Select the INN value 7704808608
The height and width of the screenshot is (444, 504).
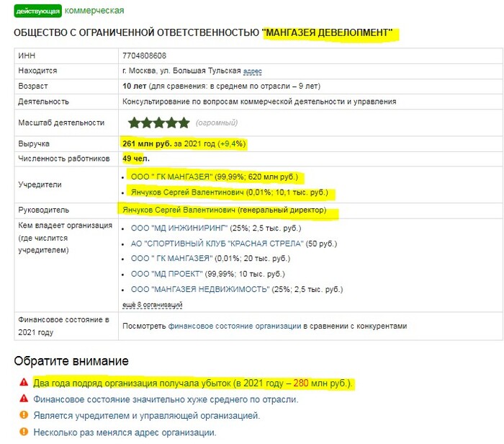coord(144,55)
